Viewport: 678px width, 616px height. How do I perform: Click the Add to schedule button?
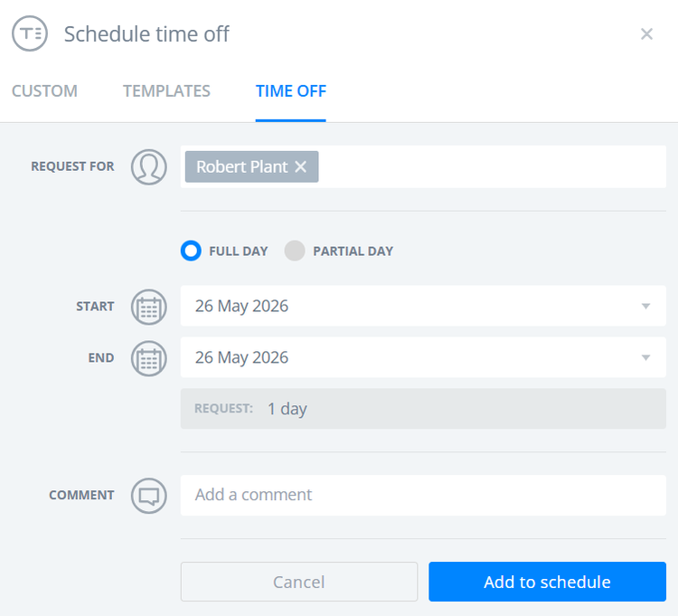tap(547, 582)
